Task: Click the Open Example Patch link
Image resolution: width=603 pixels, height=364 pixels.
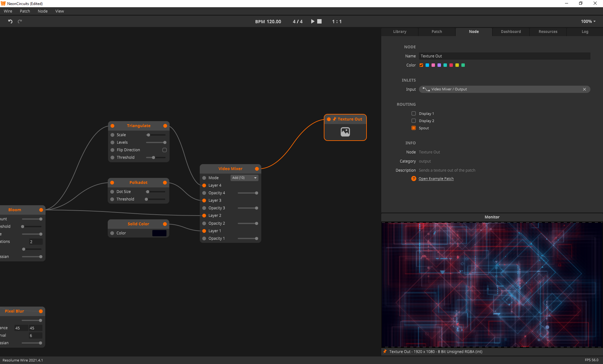Action: coord(436,179)
